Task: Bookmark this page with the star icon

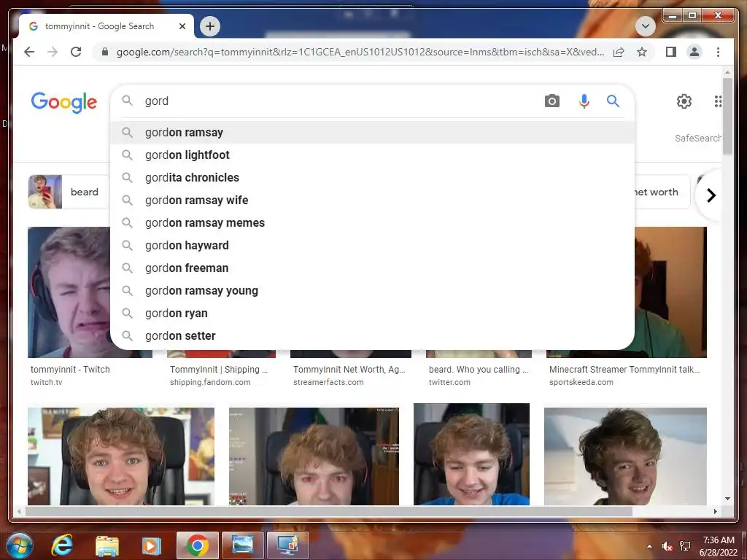Action: 642,52
